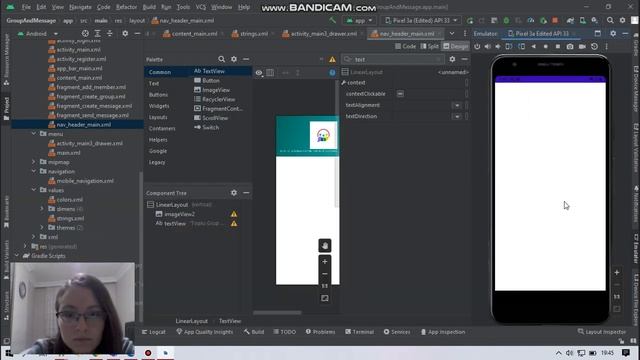Switch to Split view mode
The image size is (640, 360).
429,47
